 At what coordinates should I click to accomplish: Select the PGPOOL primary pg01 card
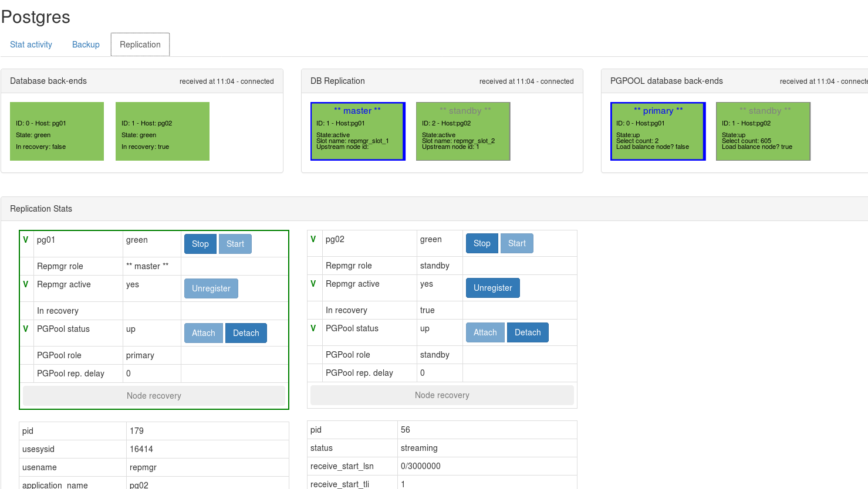tap(658, 131)
